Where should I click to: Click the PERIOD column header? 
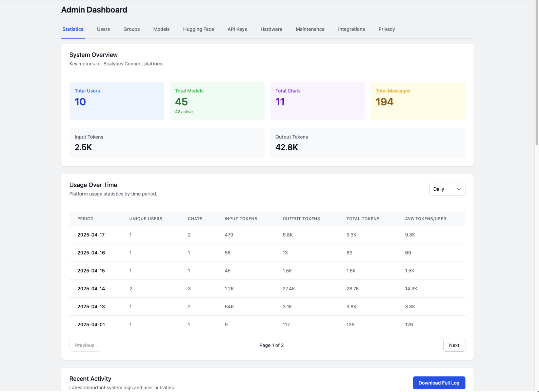pos(85,219)
